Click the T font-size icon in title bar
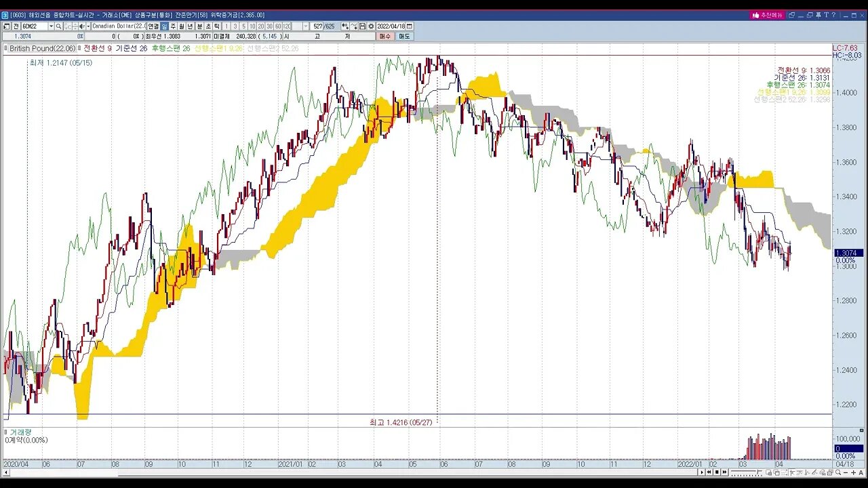Screen dimensions: 868x488 pos(827,15)
